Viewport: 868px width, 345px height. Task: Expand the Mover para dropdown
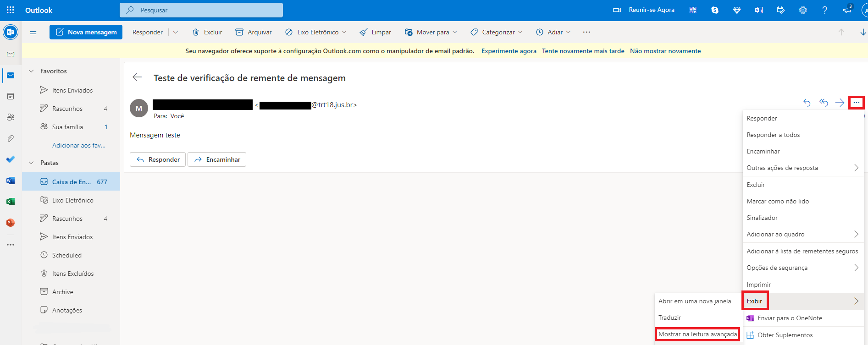(454, 32)
